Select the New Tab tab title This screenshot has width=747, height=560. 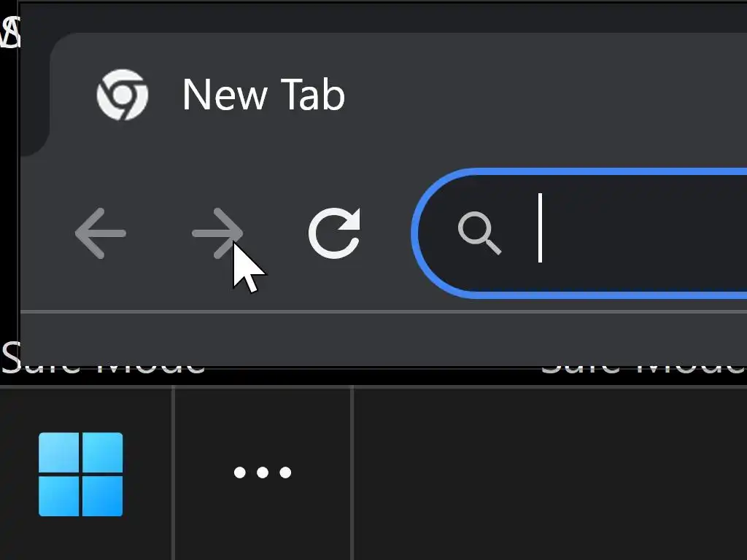click(x=263, y=94)
